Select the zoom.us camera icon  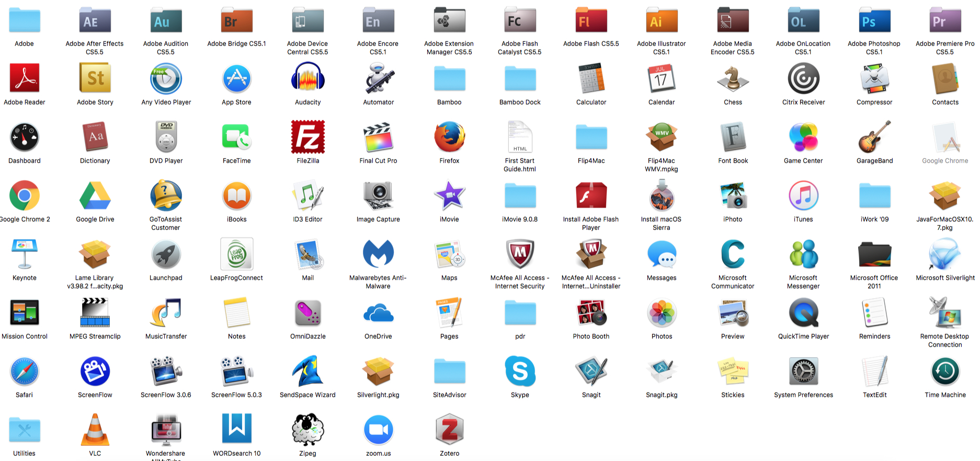click(378, 430)
